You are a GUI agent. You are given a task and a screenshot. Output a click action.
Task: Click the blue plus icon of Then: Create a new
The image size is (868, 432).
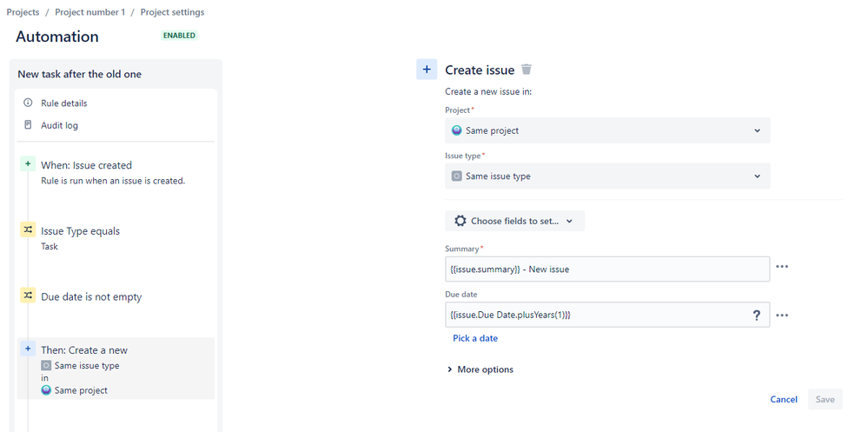(28, 349)
